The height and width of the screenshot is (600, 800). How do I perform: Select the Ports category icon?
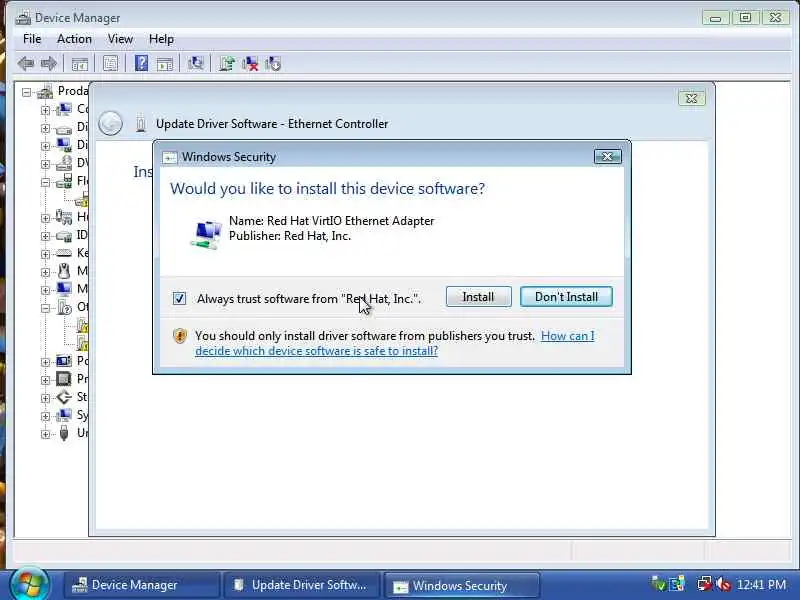64,361
